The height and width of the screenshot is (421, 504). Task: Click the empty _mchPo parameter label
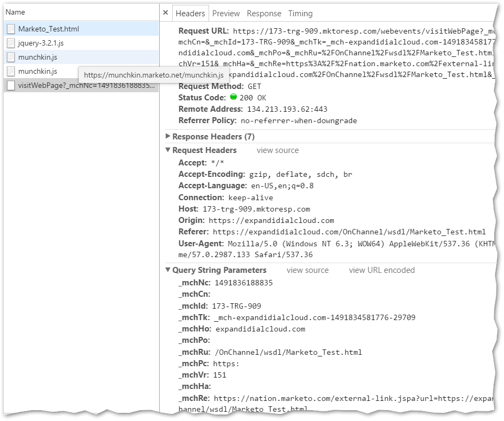click(194, 340)
